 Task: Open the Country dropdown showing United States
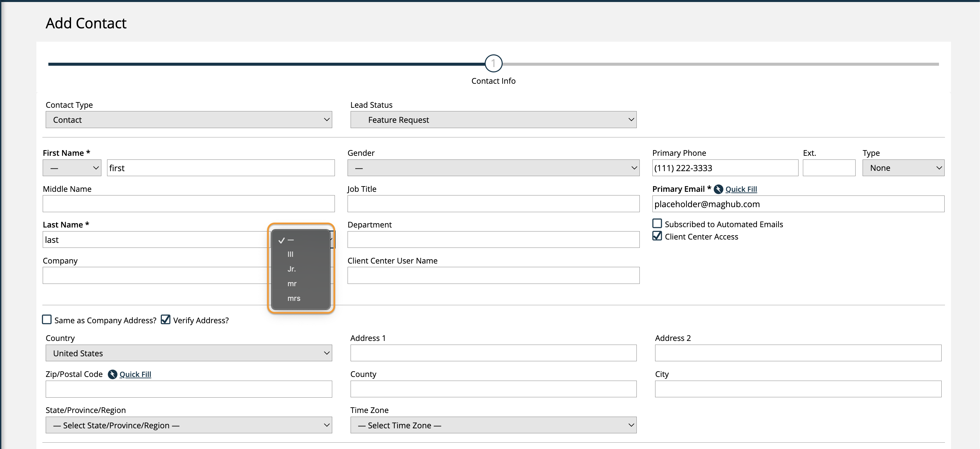pos(189,353)
